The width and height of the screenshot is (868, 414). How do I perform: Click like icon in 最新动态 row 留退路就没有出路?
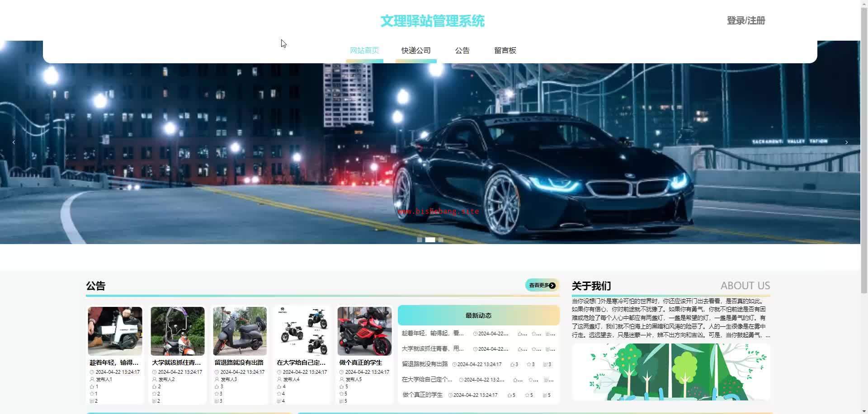pos(512,364)
